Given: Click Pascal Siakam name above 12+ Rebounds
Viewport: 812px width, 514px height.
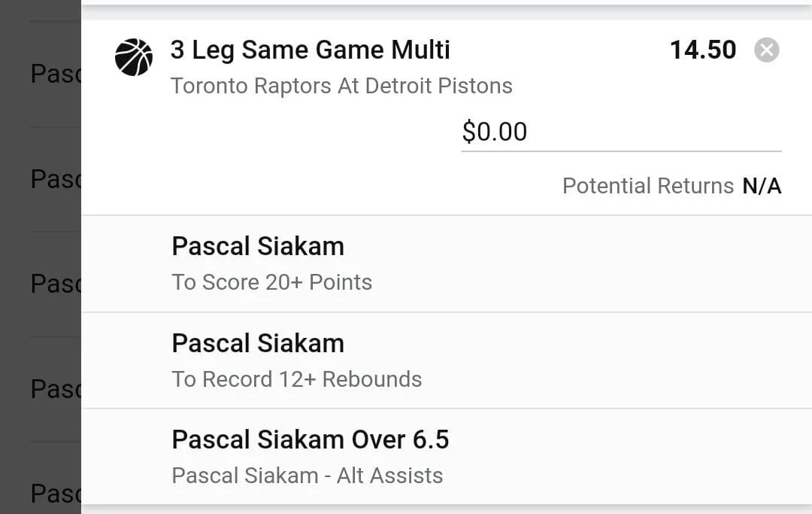Looking at the screenshot, I should 258,343.
